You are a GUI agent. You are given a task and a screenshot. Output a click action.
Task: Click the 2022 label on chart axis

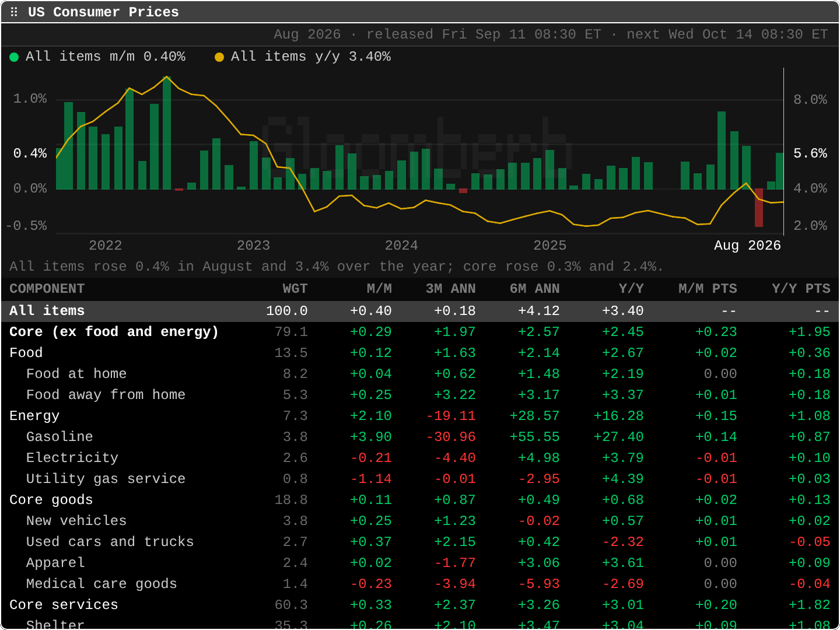click(x=106, y=246)
